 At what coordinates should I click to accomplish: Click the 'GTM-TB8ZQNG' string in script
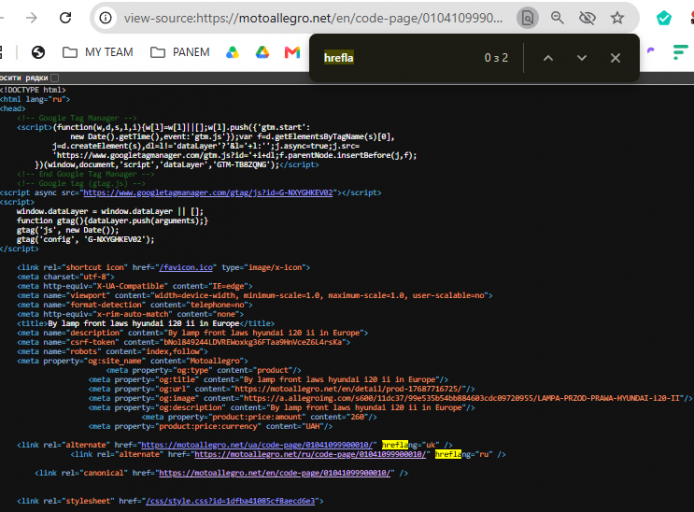click(243, 165)
